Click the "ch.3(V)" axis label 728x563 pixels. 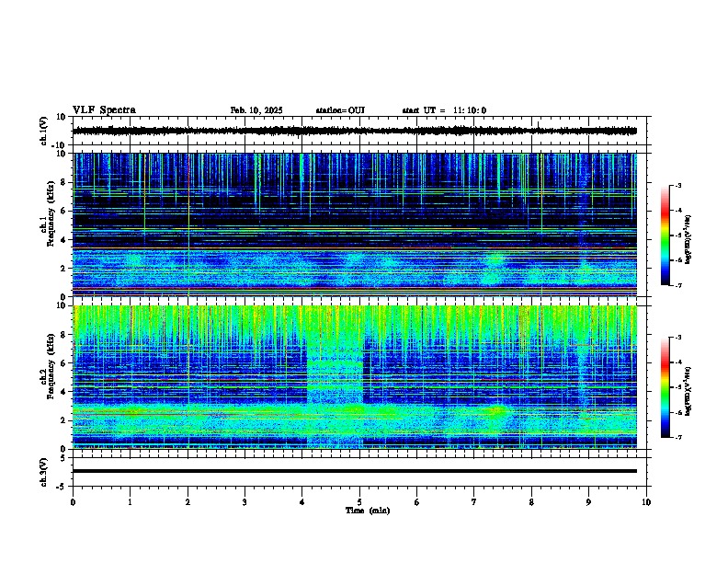pyautogui.click(x=44, y=472)
